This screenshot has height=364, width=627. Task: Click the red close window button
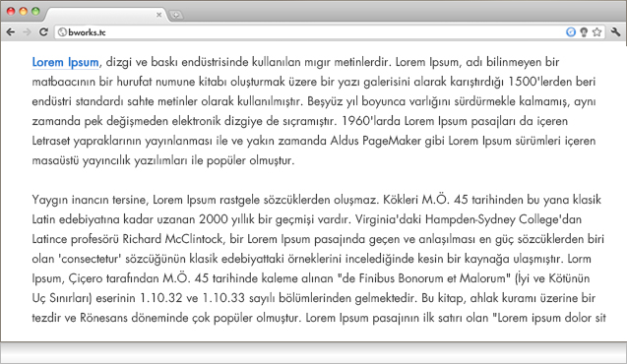click(11, 11)
